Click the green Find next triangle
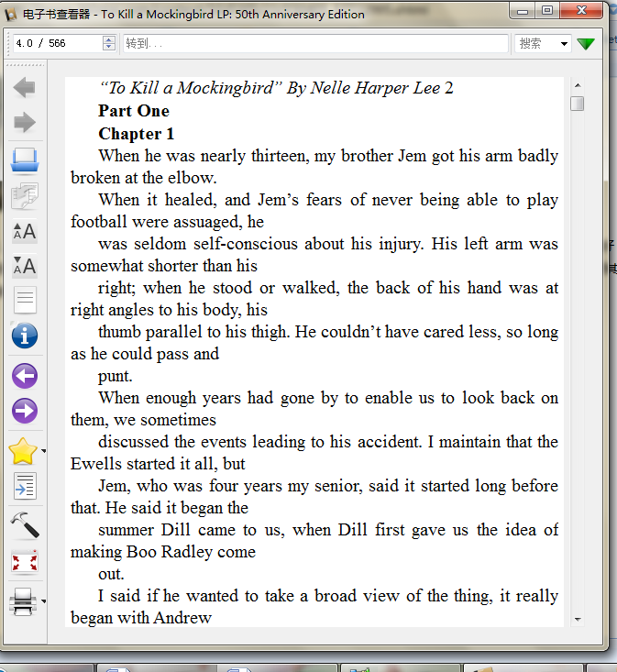The image size is (617, 672). point(586,44)
